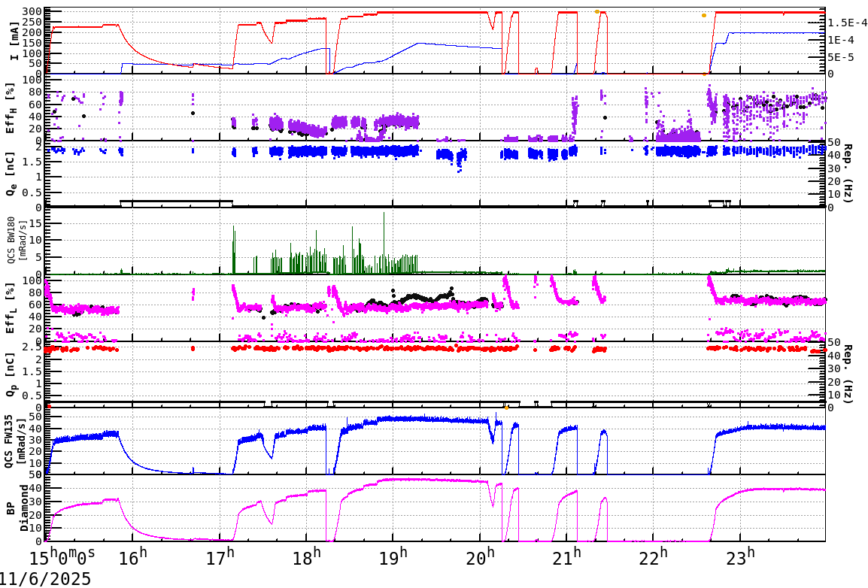Click the orange marker above 22h on top panel
The height and width of the screenshot is (588, 868).
pyautogui.click(x=703, y=16)
